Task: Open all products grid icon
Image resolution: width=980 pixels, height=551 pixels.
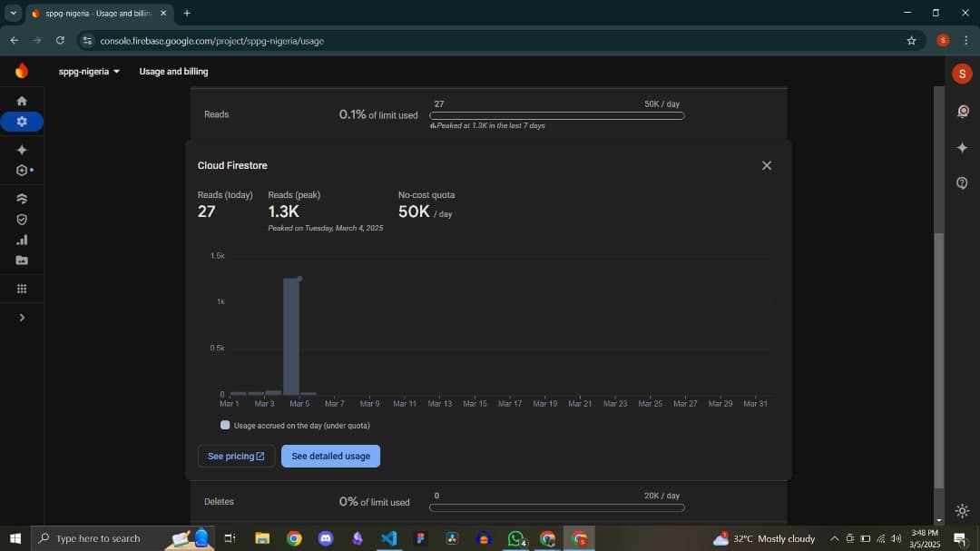Action: [x=22, y=289]
